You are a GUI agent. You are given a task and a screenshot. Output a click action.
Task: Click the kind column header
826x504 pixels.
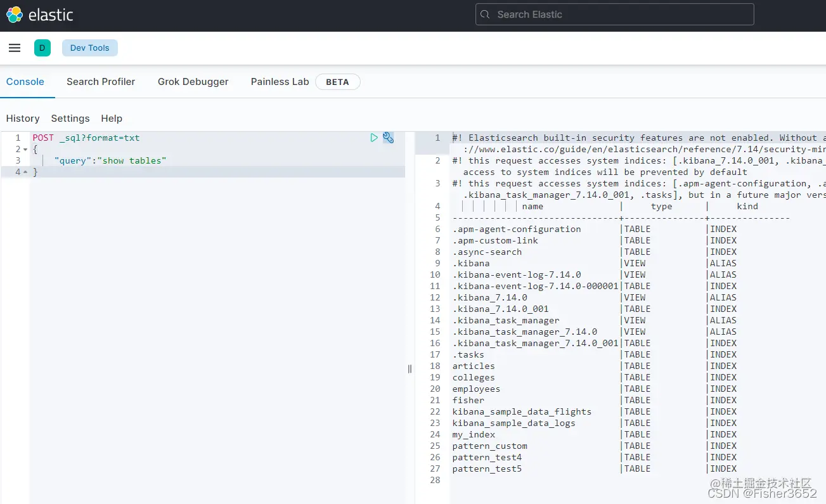click(747, 206)
